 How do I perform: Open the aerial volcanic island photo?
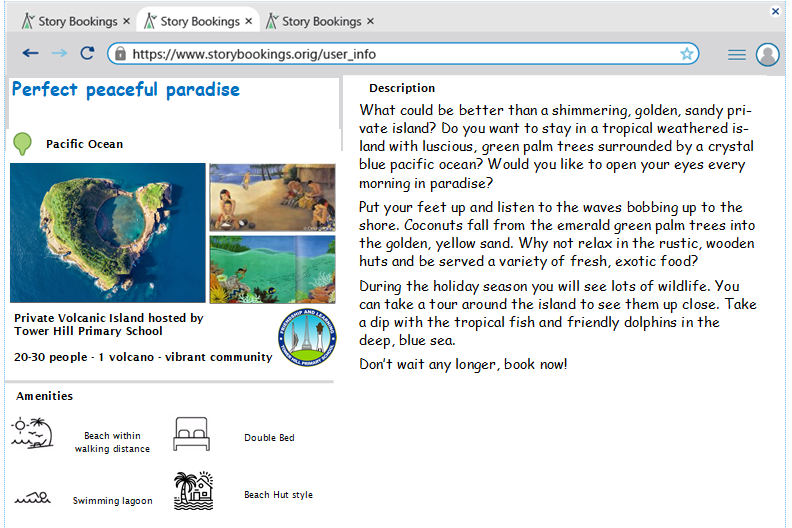108,232
